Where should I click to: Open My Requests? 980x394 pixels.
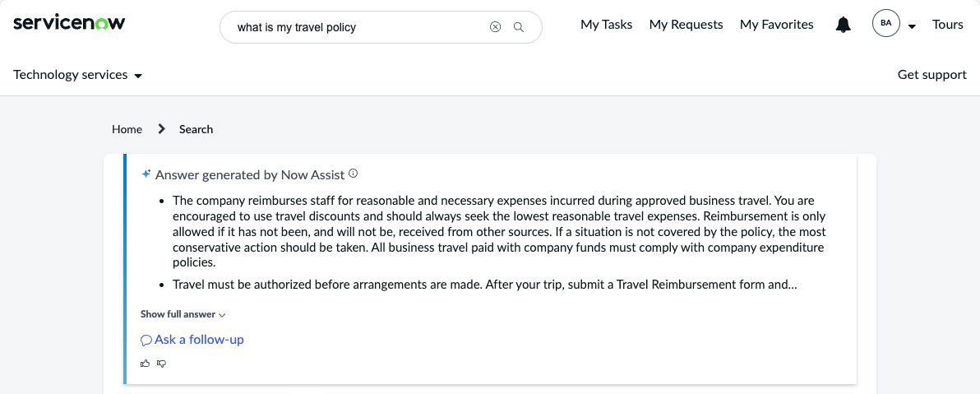click(686, 25)
